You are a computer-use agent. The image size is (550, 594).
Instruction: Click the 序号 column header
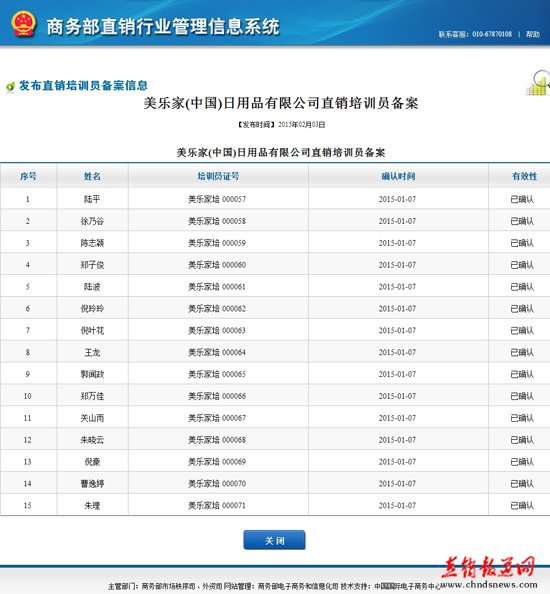[x=28, y=176]
